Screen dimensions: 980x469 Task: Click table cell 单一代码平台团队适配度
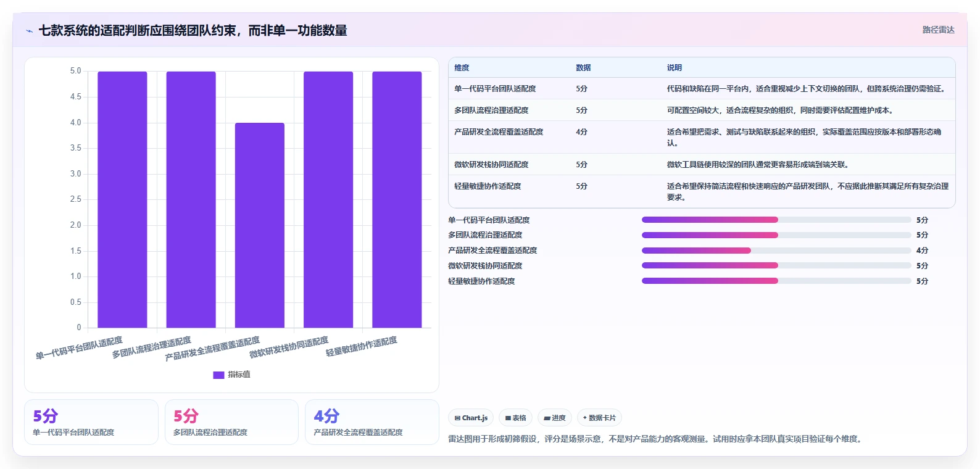point(495,89)
